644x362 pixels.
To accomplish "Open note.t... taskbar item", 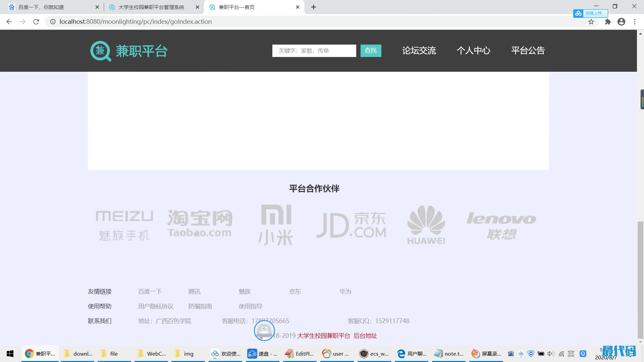I will 449,354.
